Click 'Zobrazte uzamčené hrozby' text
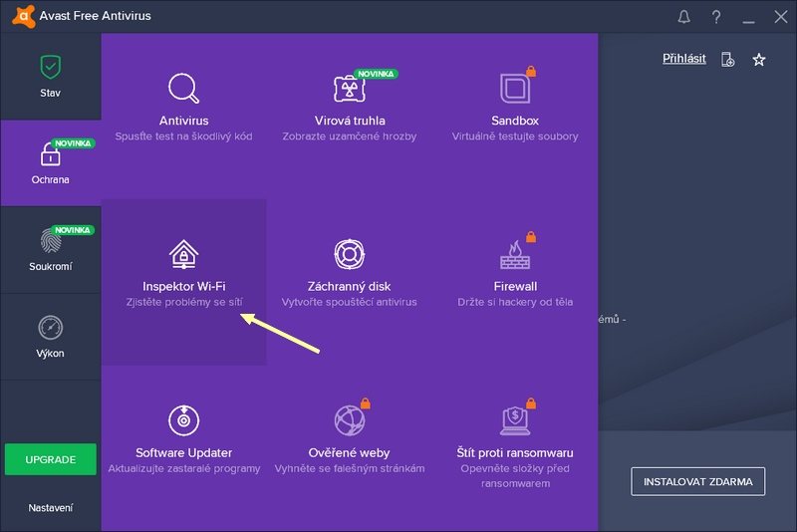This screenshot has width=797, height=532. click(x=350, y=136)
